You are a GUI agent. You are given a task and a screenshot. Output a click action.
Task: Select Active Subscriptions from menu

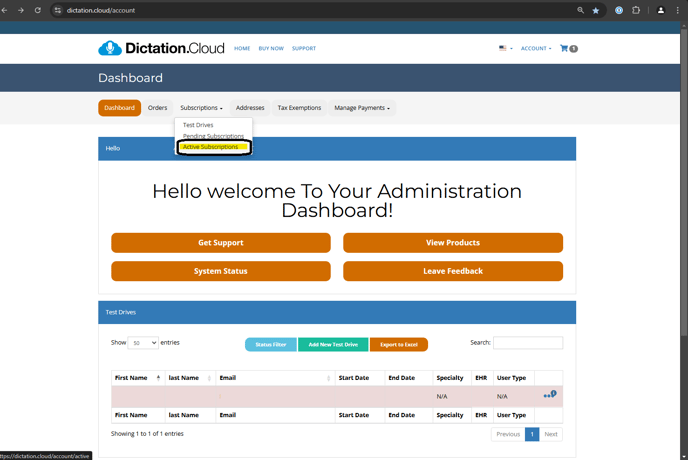211,147
